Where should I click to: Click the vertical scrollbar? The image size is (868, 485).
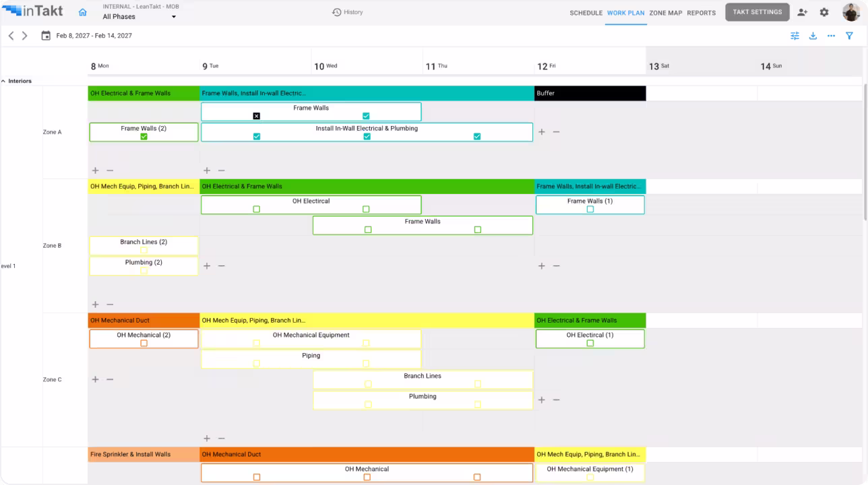[865, 152]
